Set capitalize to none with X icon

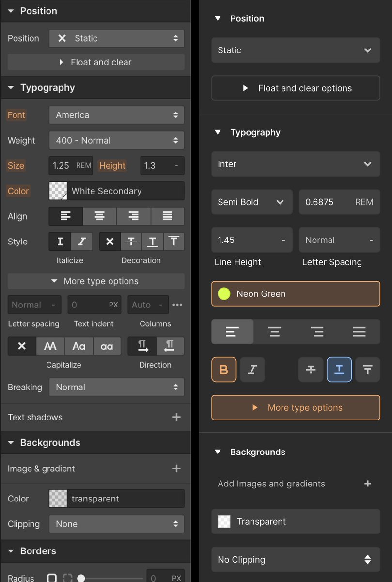22,346
